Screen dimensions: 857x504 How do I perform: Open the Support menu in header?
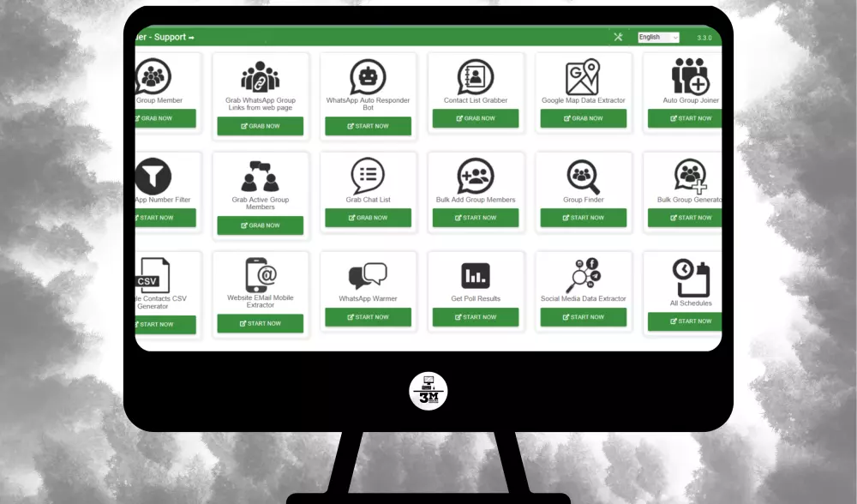point(174,37)
